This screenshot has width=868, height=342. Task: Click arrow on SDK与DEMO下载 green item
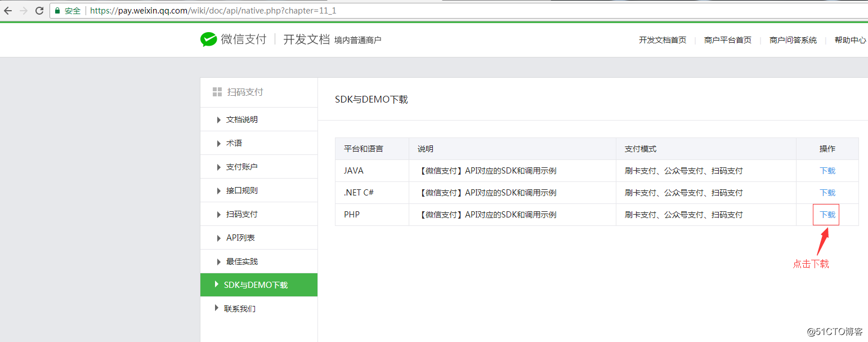tap(217, 285)
